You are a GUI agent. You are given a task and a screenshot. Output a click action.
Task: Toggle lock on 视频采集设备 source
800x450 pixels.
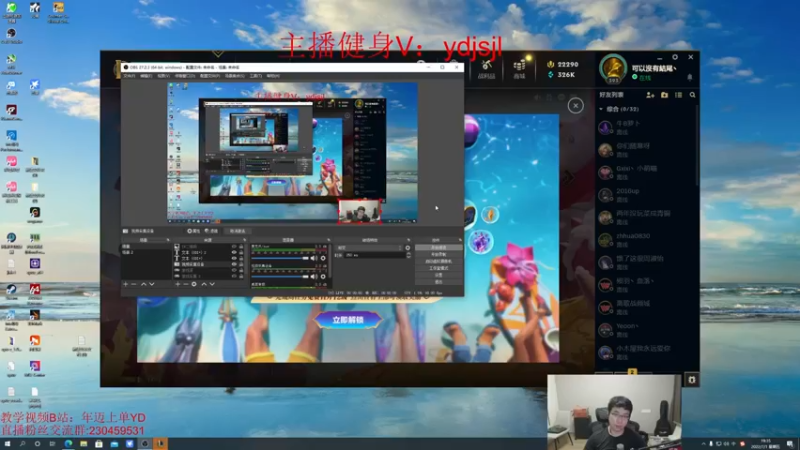pos(241,264)
